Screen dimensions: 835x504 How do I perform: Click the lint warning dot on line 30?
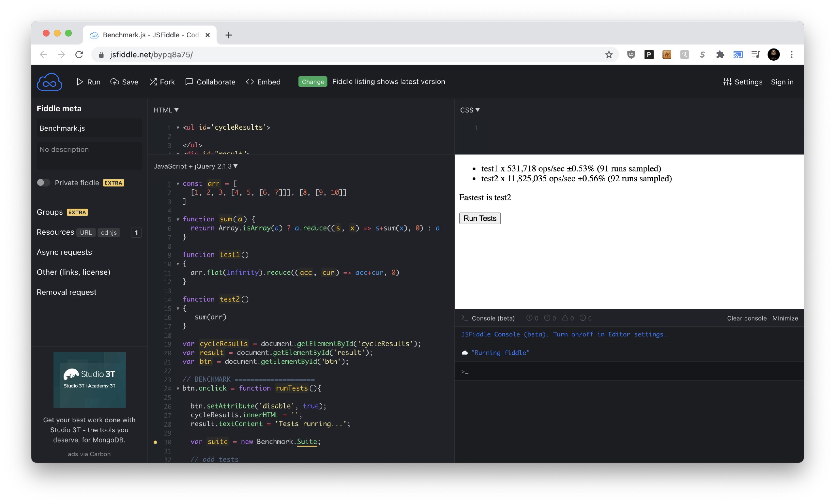(x=155, y=442)
